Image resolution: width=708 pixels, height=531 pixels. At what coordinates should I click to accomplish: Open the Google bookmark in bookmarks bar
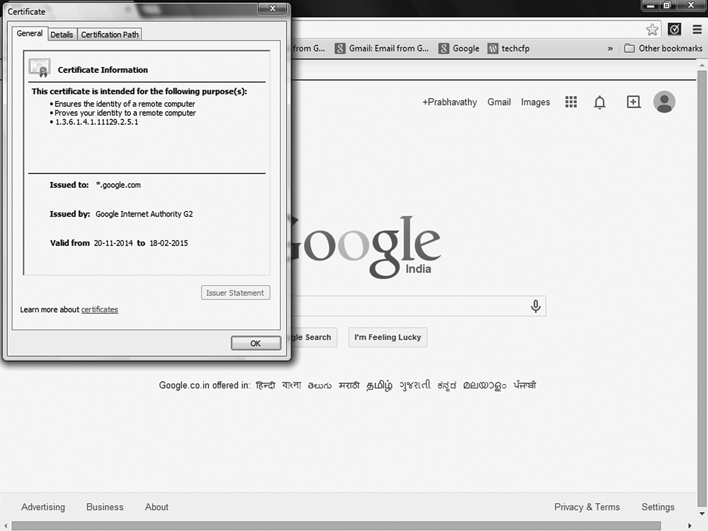459,48
